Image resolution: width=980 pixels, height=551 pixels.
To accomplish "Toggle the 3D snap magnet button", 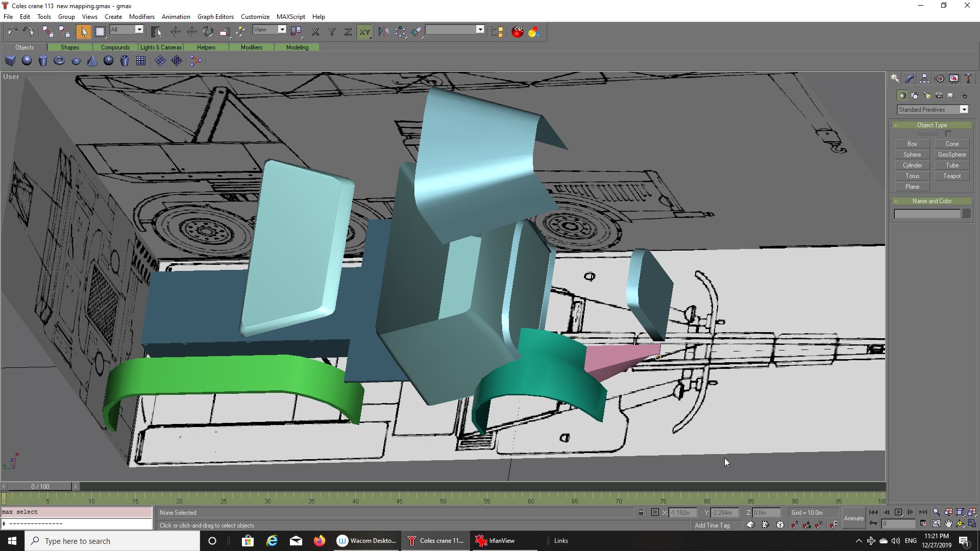I will click(795, 524).
